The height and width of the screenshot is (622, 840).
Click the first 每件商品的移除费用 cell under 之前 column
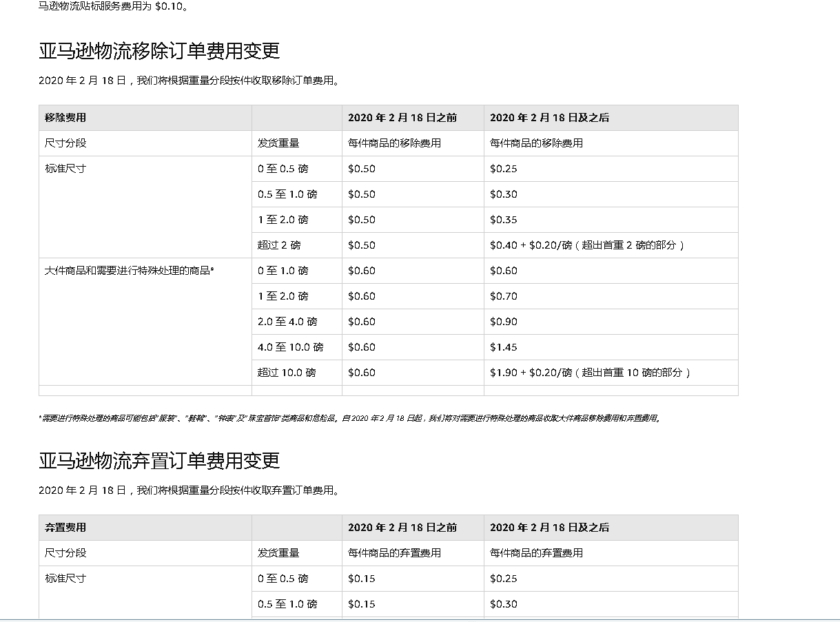[x=413, y=143]
